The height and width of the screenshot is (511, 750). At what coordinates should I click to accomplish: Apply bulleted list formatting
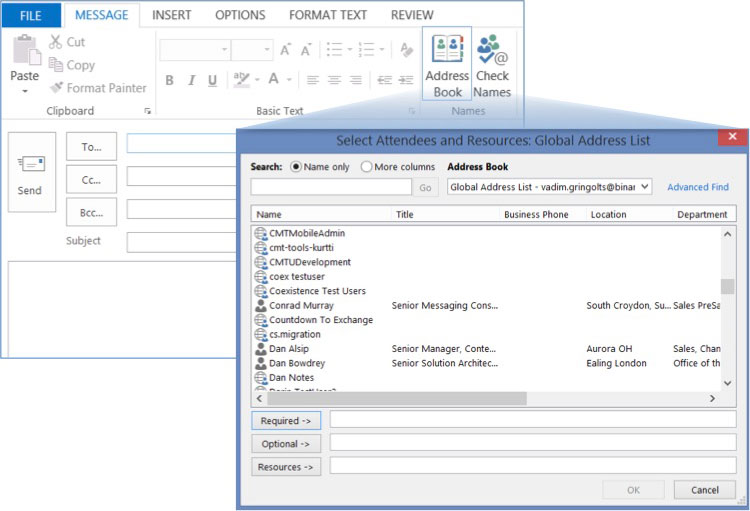(334, 49)
